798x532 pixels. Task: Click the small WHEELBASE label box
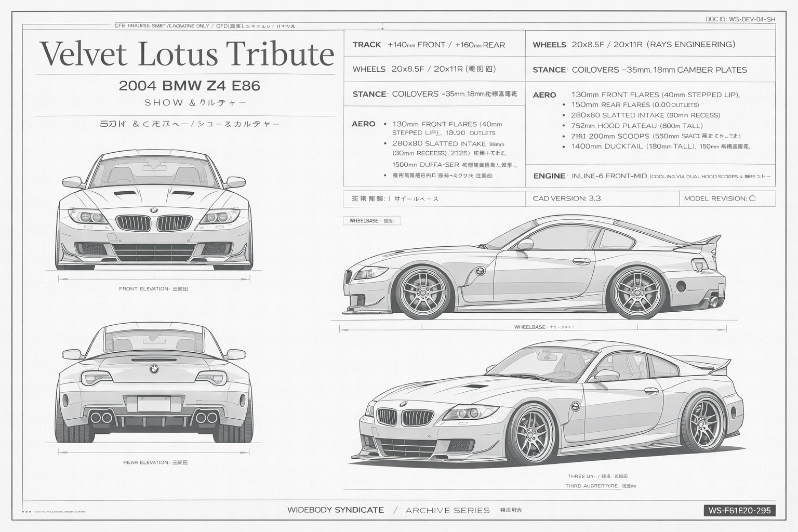pos(372,221)
